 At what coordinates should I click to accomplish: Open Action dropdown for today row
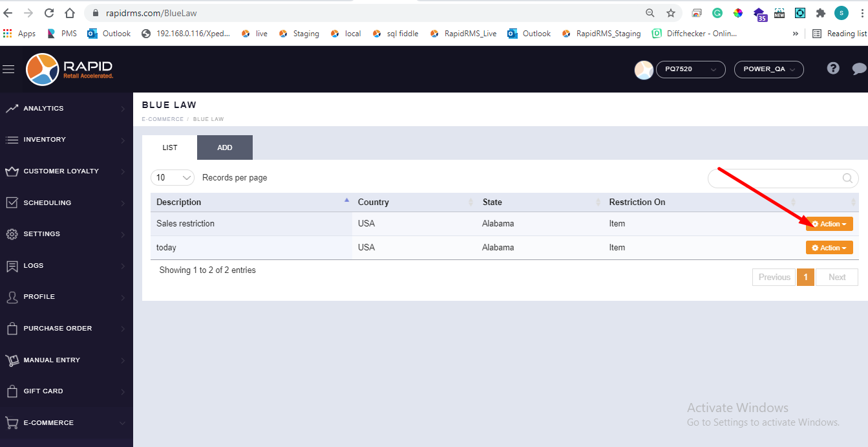coord(829,248)
